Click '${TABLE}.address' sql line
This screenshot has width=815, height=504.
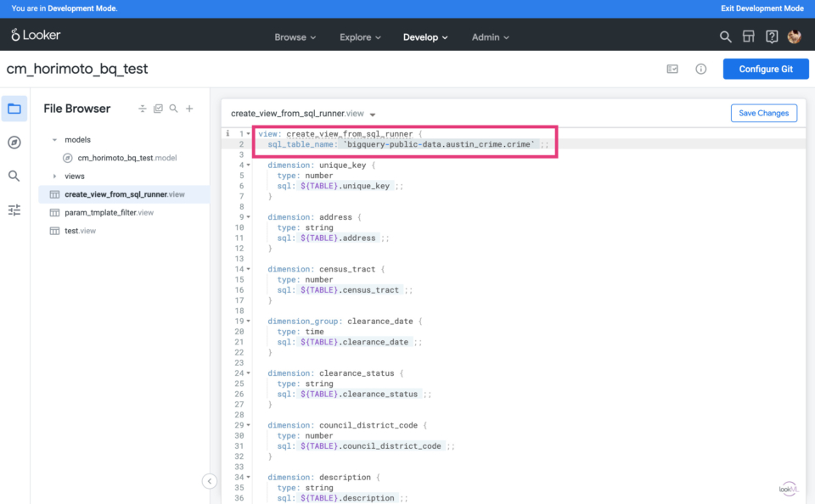tap(333, 238)
